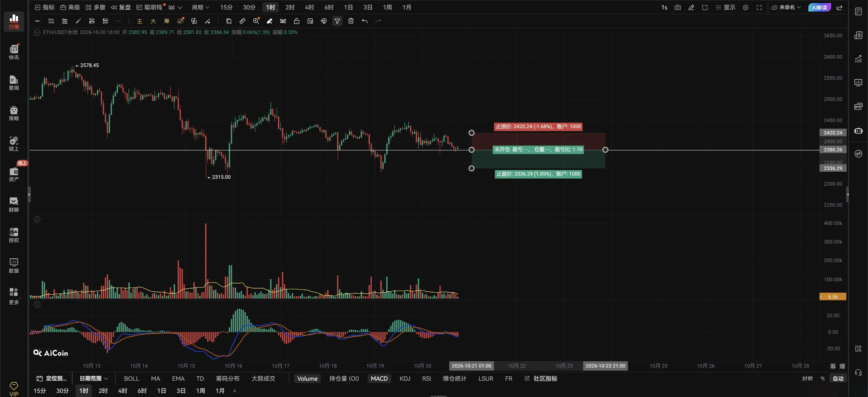Toggle 自动 auto scale
The height and width of the screenshot is (397, 868).
(x=838, y=378)
